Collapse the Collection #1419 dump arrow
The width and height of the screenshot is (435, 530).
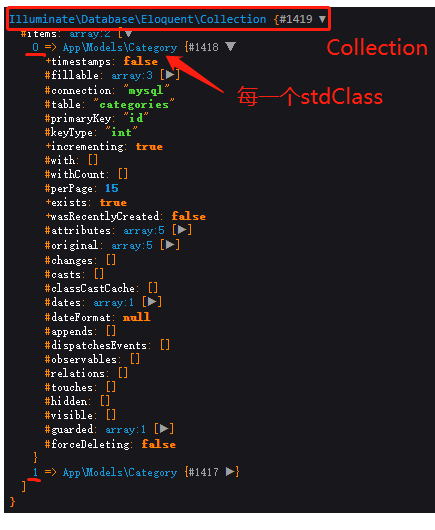(x=322, y=19)
